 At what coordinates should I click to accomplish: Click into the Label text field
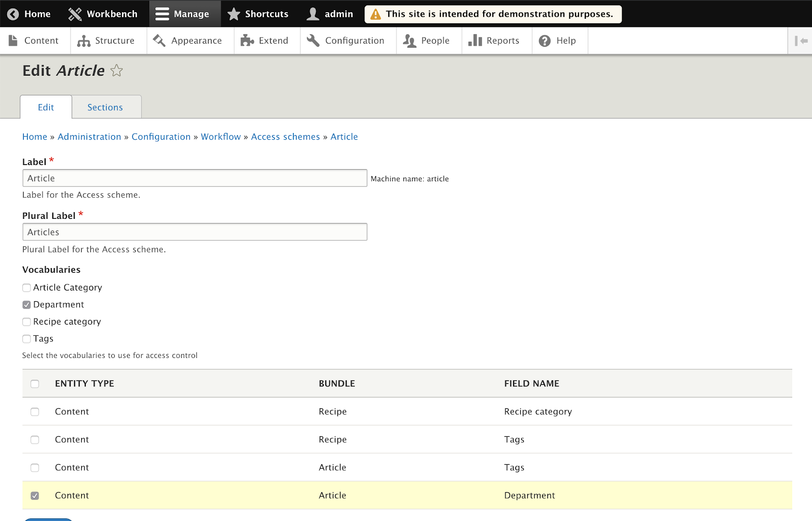pyautogui.click(x=195, y=178)
